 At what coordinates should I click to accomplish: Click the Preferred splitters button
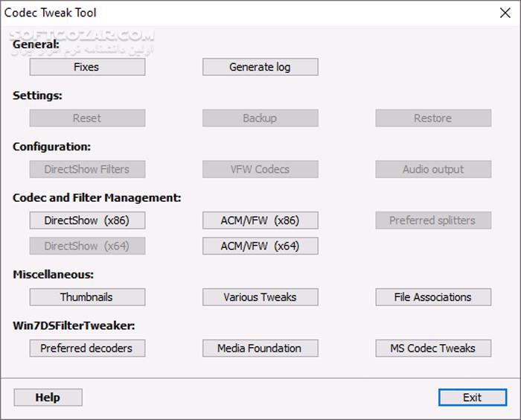[x=433, y=220]
